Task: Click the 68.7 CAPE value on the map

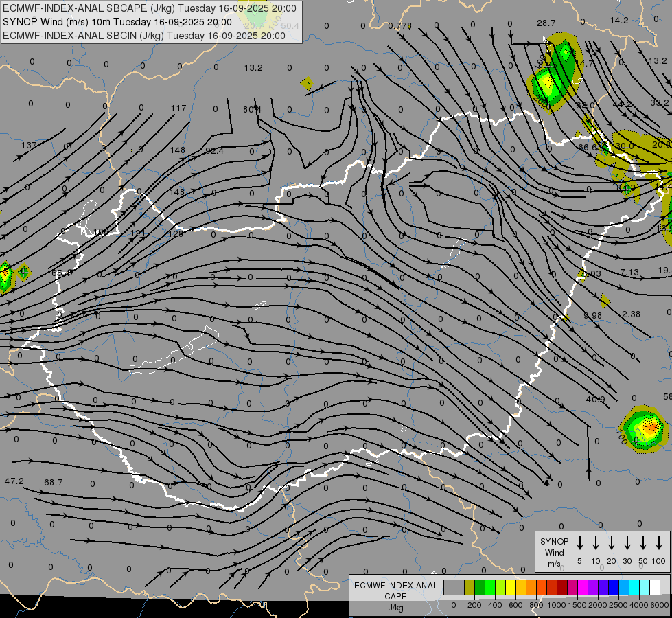Action: point(53,483)
